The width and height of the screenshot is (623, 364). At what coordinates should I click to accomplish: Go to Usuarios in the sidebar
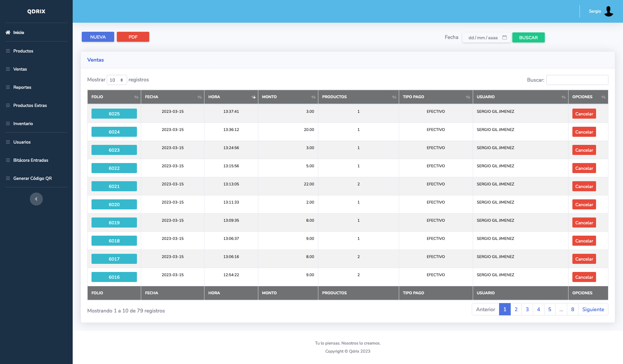(36, 142)
